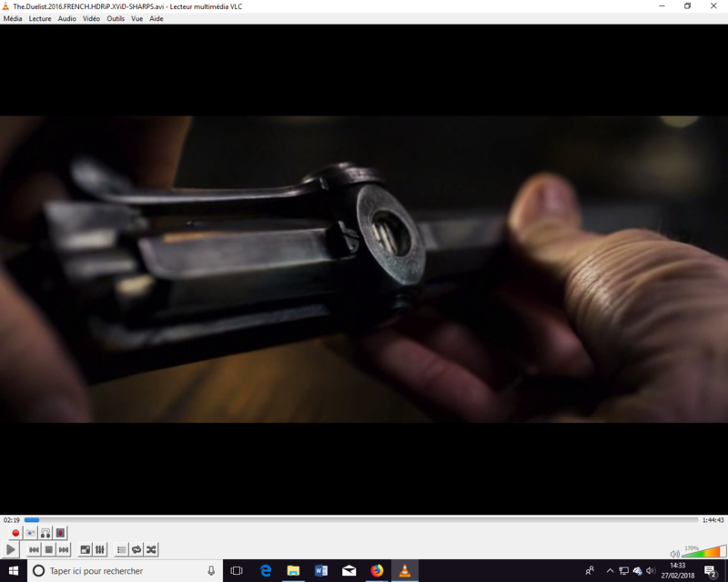Switch to Firefox on the taskbar
This screenshot has width=728, height=582.
point(377,571)
